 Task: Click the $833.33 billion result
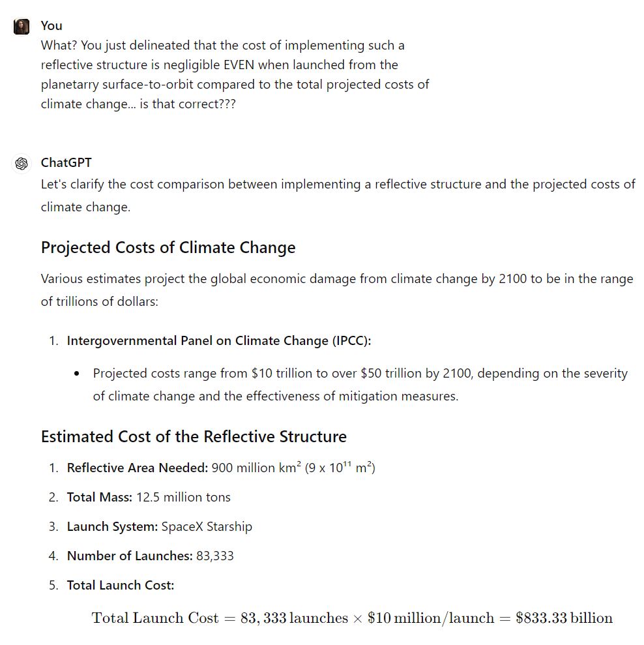coord(564,618)
